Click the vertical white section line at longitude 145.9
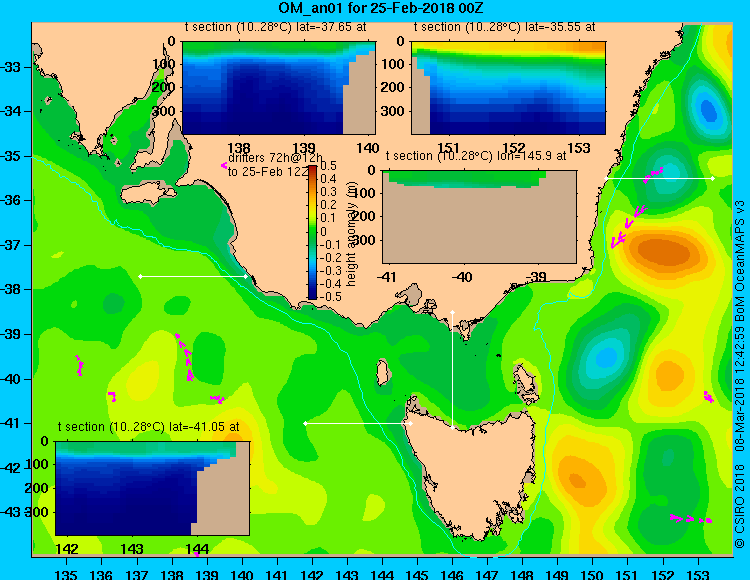Viewport: 750px width, 580px height. (x=452, y=370)
